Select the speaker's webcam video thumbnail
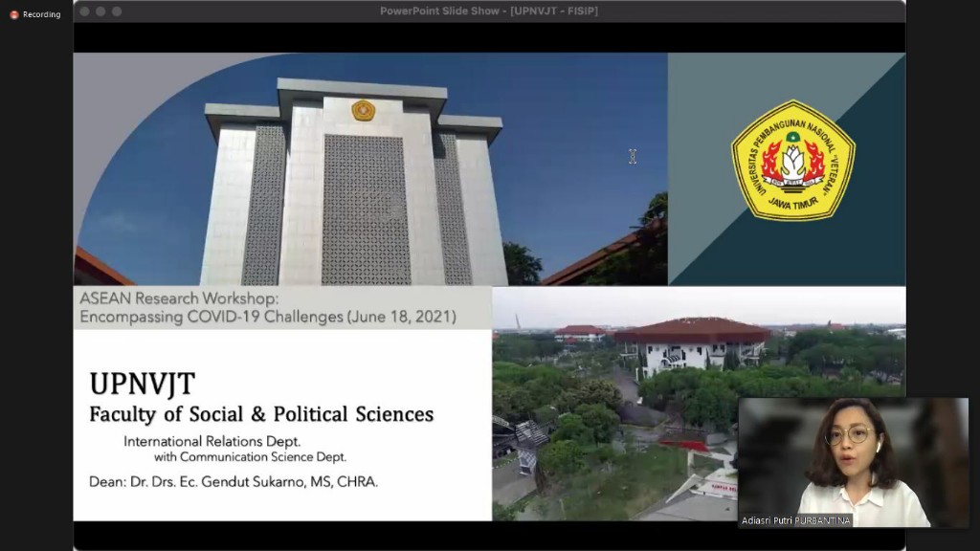Screen dimensions: 980x551 pos(853,462)
